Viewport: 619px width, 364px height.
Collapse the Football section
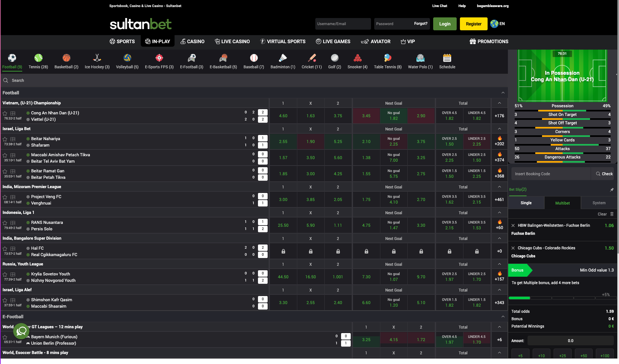point(503,93)
